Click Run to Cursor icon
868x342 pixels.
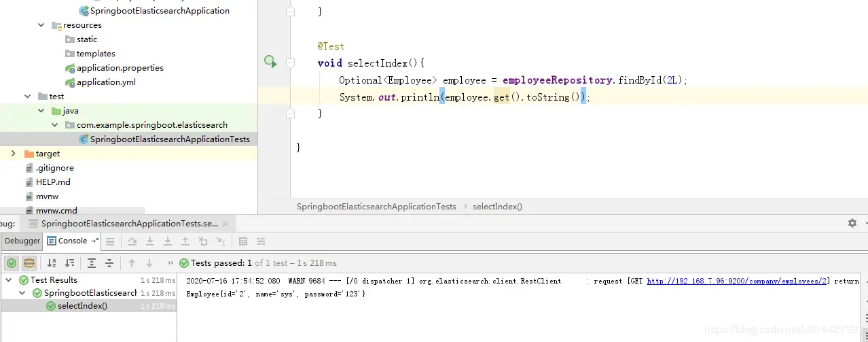click(x=221, y=241)
